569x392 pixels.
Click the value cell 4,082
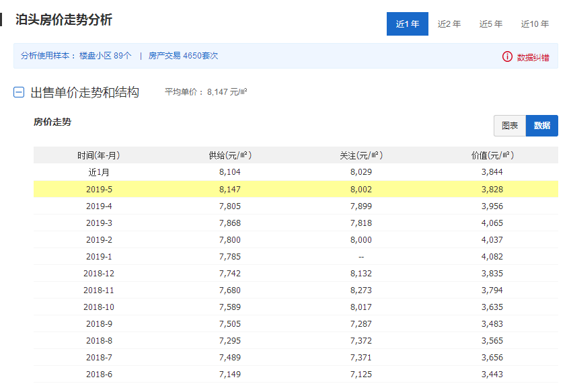492,256
